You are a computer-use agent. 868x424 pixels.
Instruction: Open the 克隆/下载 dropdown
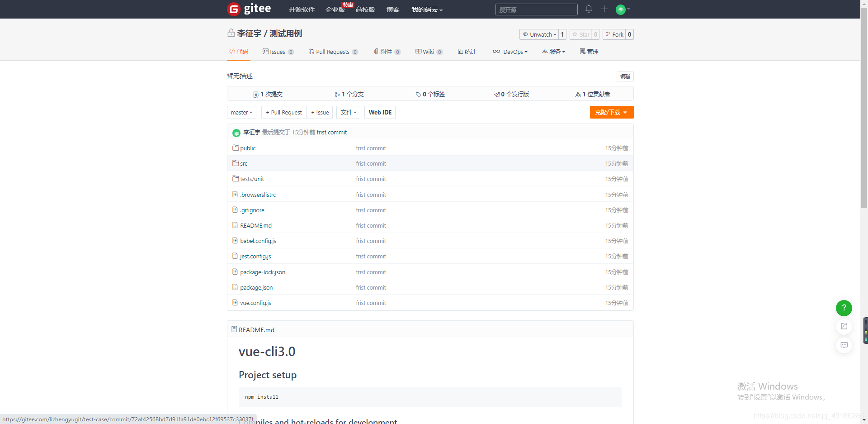coord(611,112)
